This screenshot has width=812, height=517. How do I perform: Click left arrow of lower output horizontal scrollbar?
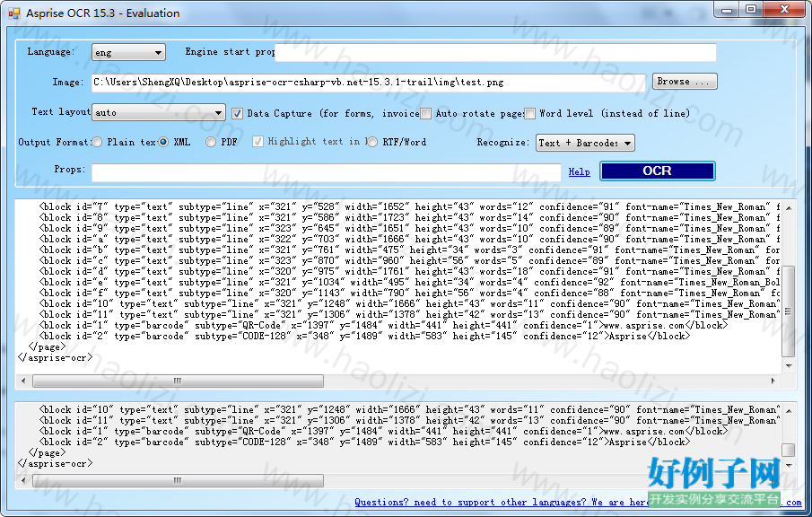coord(23,480)
